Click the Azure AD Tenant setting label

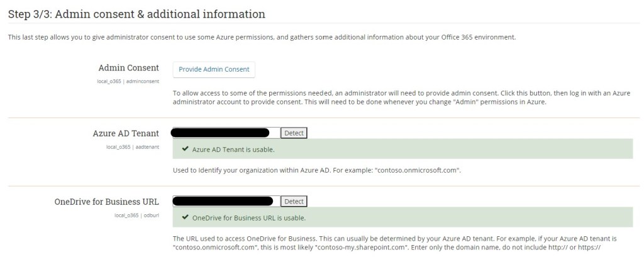click(x=125, y=133)
